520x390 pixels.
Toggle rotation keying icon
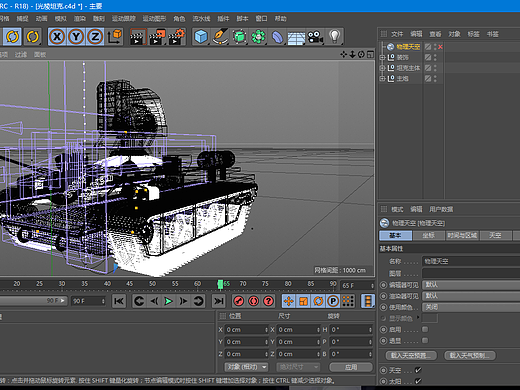[x=318, y=301]
